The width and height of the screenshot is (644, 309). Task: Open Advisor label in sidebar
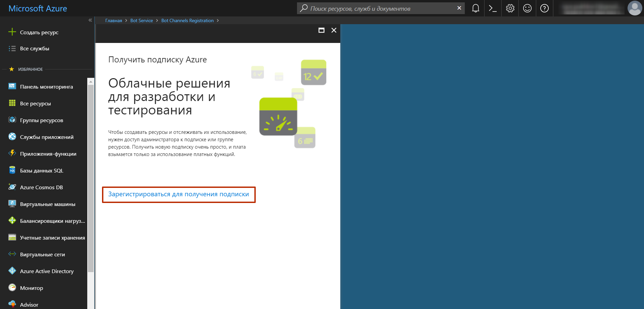[29, 305]
